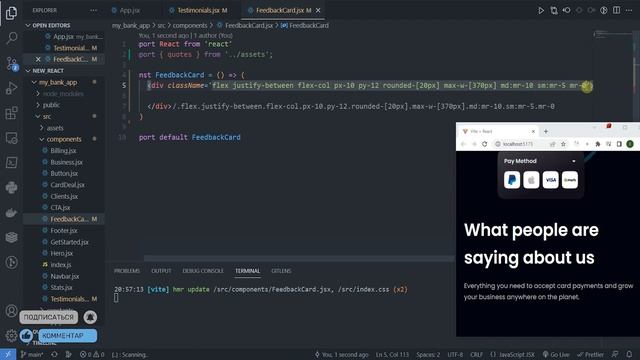Screen dimensions: 640x360
Task: Open Hero.jsx in file tree
Action: point(62,253)
